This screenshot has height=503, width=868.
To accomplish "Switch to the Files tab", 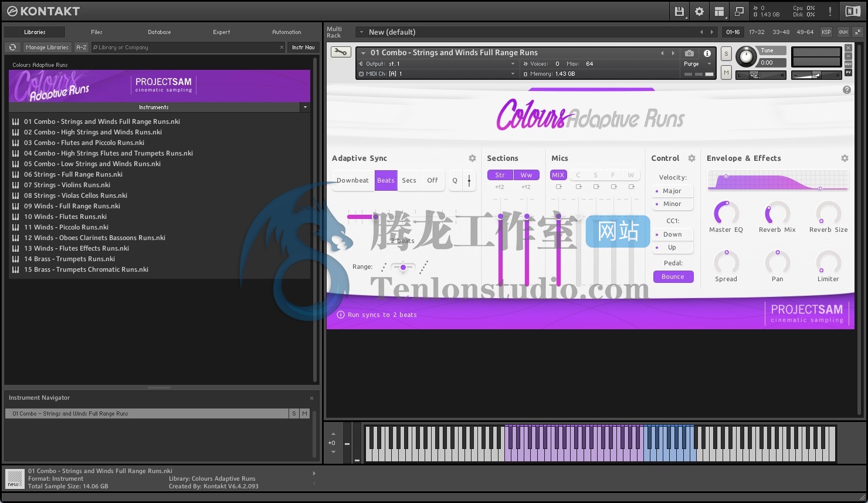I will [x=97, y=32].
